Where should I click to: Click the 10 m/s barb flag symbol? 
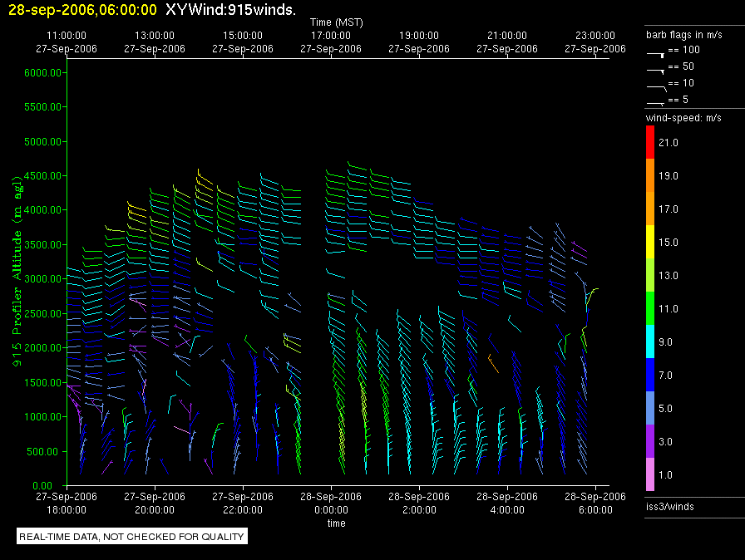point(655,86)
